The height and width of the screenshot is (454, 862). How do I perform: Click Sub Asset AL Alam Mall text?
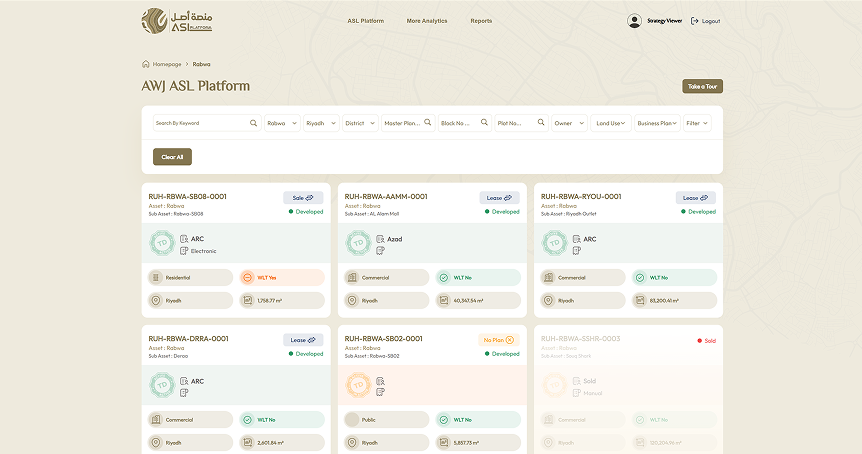[x=372, y=214]
